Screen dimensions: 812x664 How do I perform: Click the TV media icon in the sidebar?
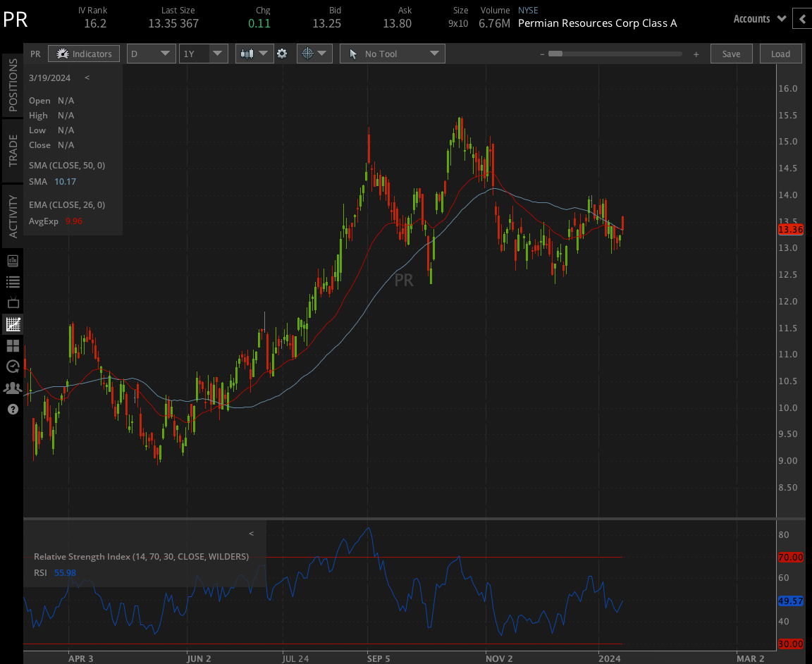point(12,302)
